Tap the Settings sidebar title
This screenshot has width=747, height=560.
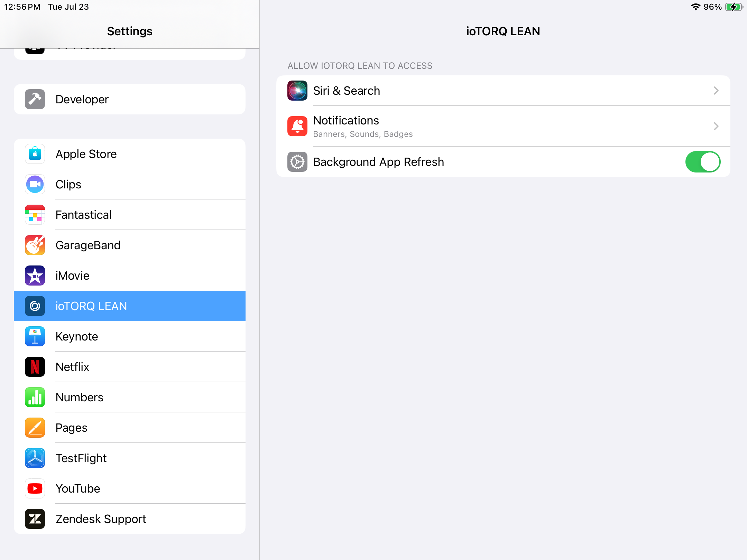tap(130, 31)
